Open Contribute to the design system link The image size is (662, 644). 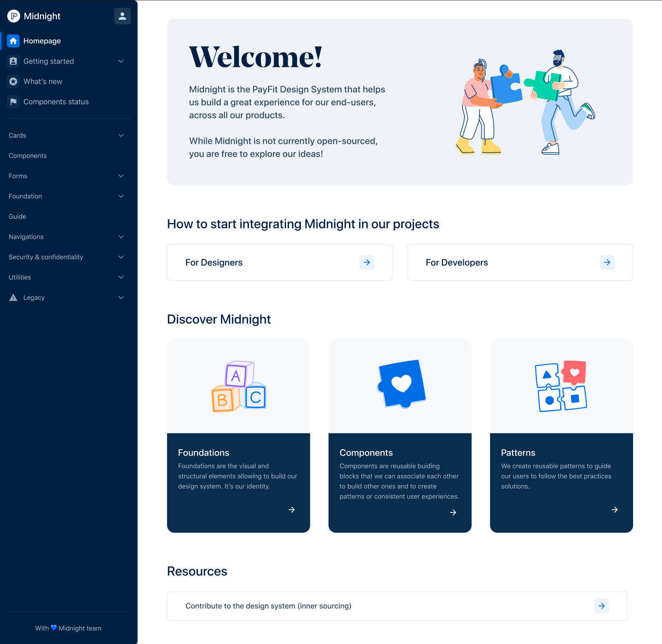pos(397,606)
